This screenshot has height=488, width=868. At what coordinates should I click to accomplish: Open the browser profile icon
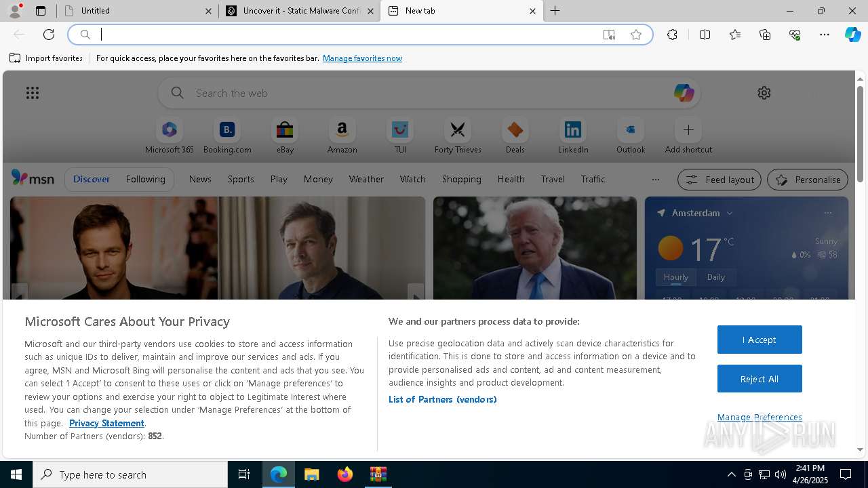[x=15, y=11]
